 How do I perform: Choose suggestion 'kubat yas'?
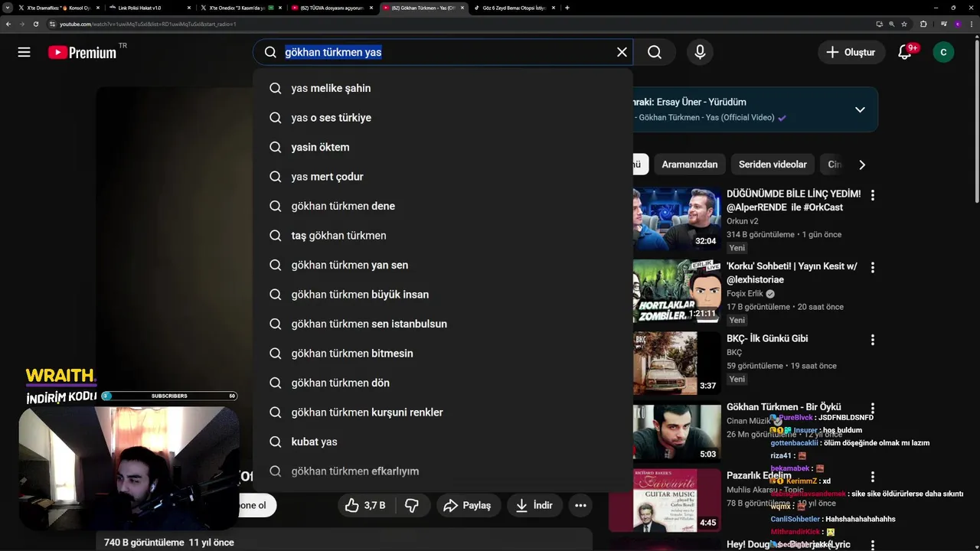[x=443, y=442]
